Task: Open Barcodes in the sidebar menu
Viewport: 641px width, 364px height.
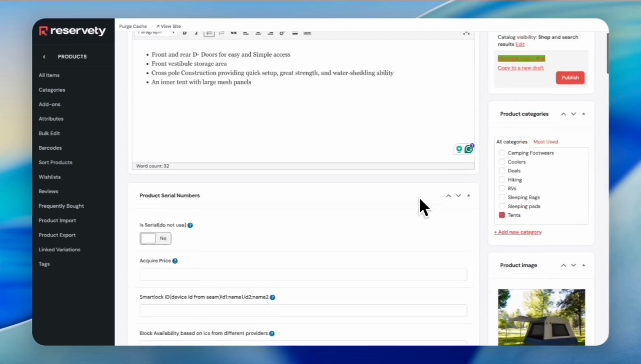Action: 50,148
